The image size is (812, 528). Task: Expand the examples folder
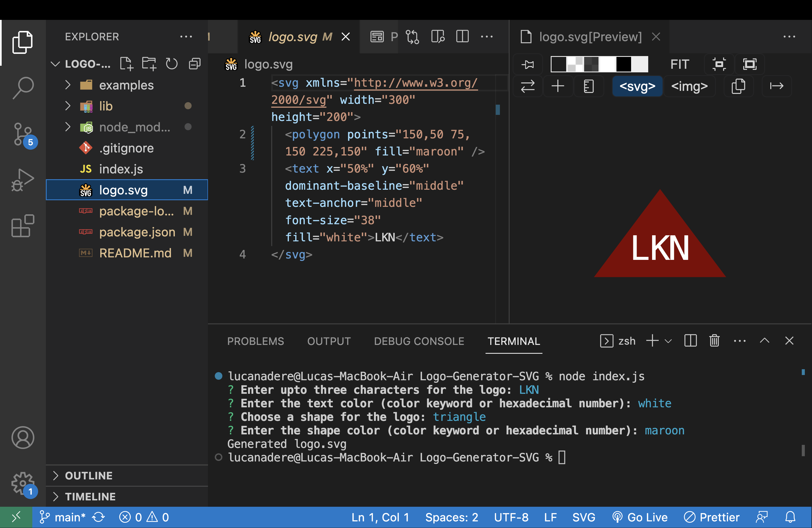pos(68,85)
